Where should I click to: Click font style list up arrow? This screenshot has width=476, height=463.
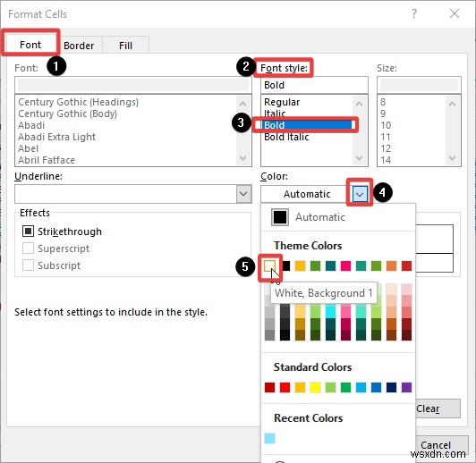pos(359,104)
